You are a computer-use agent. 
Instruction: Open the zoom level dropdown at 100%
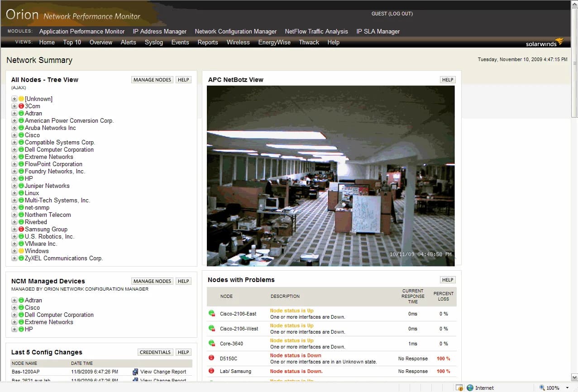coord(568,388)
